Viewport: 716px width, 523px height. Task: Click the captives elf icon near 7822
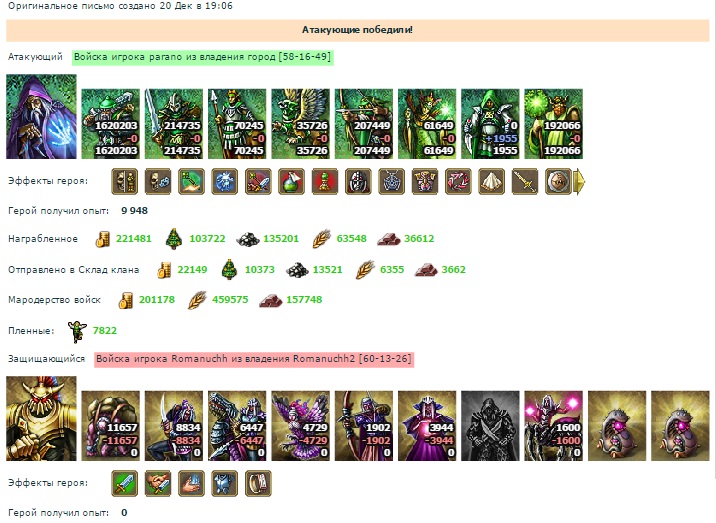click(x=77, y=331)
